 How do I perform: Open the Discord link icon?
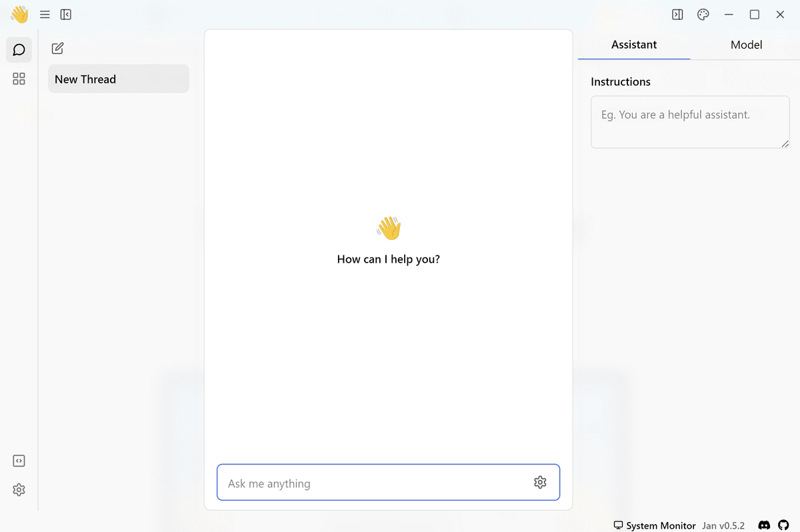764,525
